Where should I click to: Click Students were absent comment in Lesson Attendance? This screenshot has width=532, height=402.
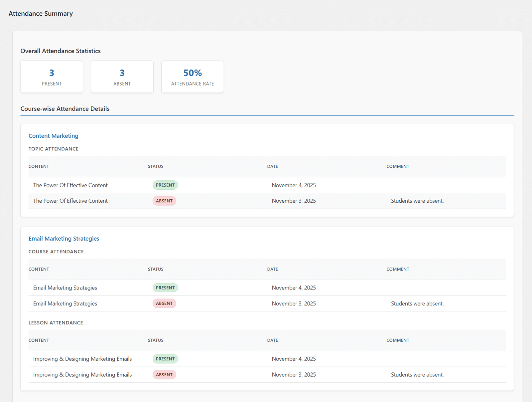tap(417, 375)
